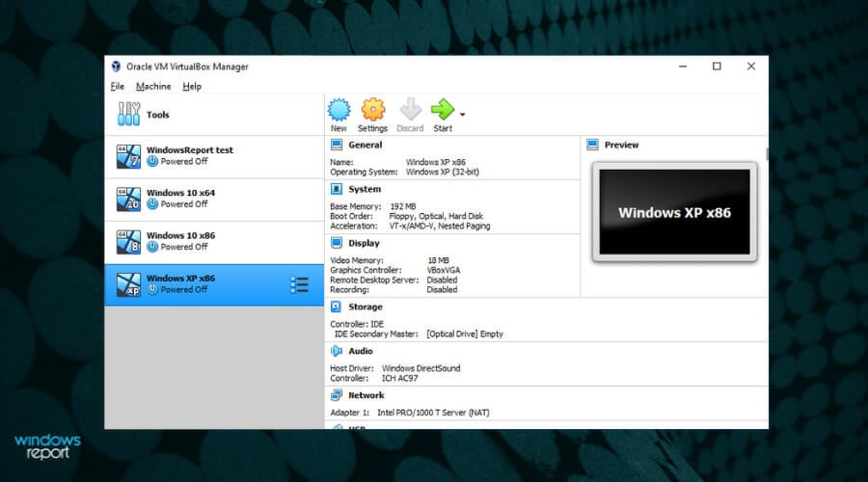Open the File menu
Screen dimensions: 868x482
point(118,87)
